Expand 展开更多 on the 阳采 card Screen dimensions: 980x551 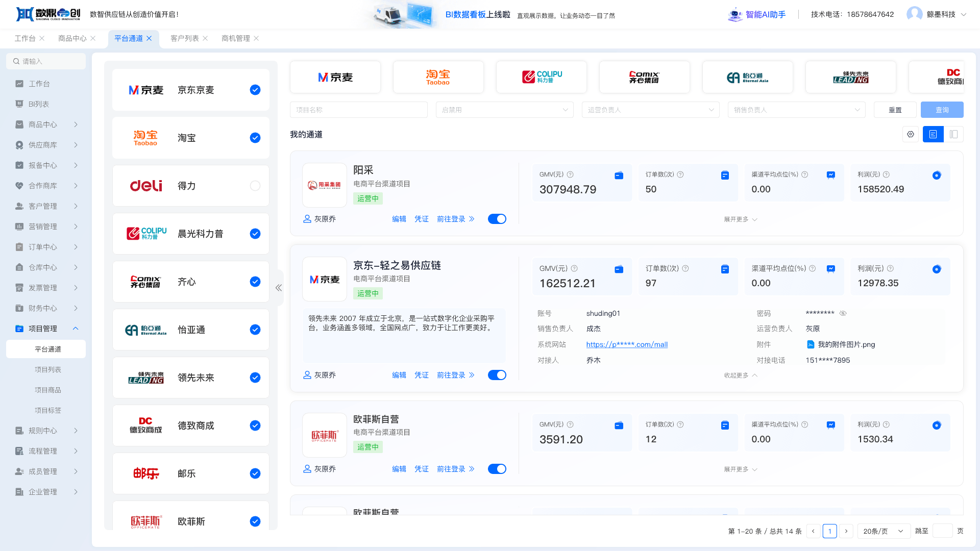(x=740, y=219)
